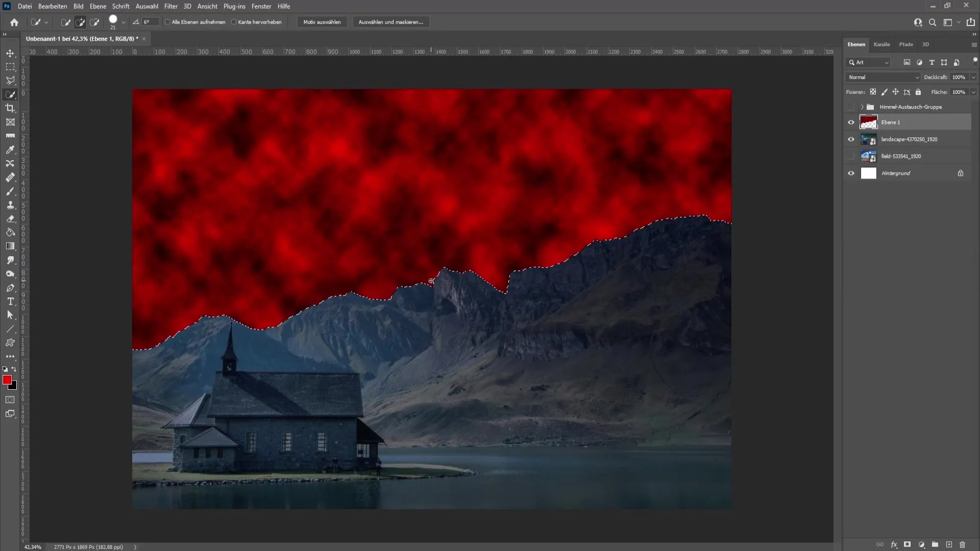The image size is (980, 551).
Task: Select the Clone Stamp tool
Action: tap(10, 205)
